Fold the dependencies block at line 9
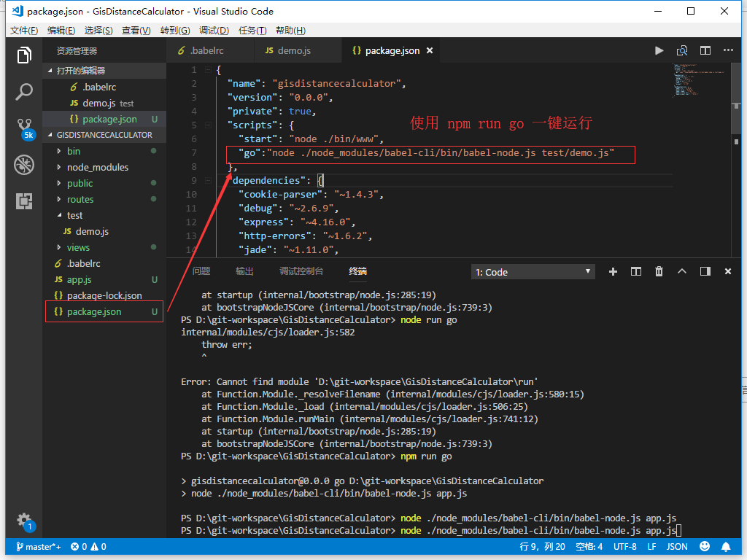This screenshot has height=560, width=747. pyautogui.click(x=208, y=181)
